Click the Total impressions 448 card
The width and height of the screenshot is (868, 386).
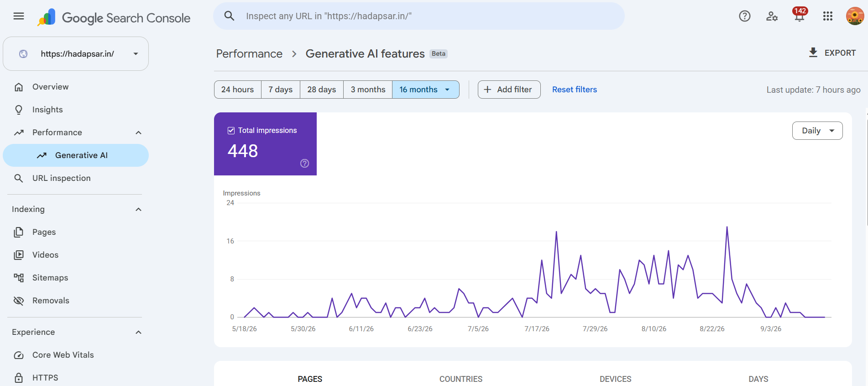[x=265, y=144]
